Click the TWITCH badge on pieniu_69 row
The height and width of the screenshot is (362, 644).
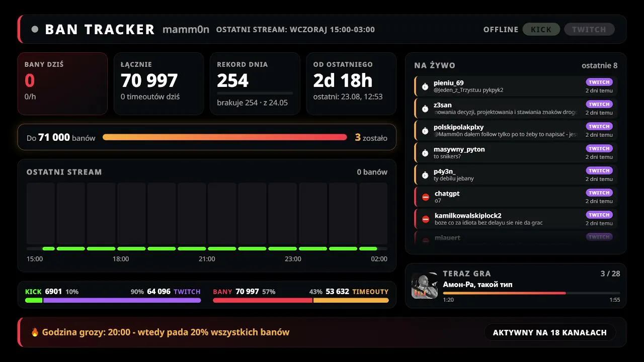click(599, 82)
